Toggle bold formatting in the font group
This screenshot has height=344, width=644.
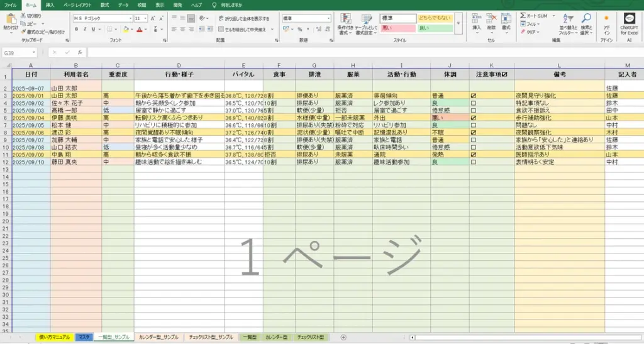point(76,30)
